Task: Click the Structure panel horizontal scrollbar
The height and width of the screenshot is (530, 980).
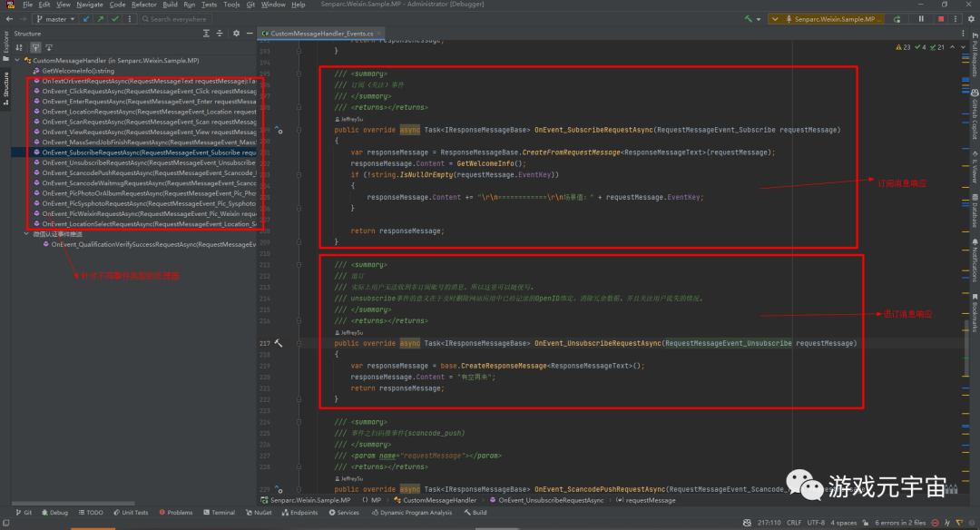Action: 73,503
